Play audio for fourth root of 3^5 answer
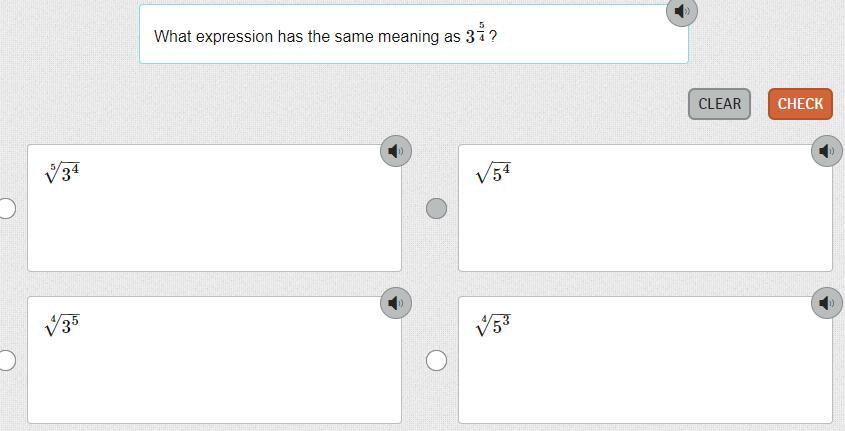The image size is (845, 431). 396,303
